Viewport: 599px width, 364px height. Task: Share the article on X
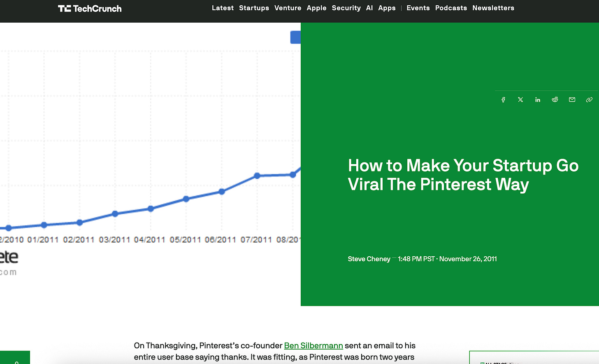tap(520, 100)
